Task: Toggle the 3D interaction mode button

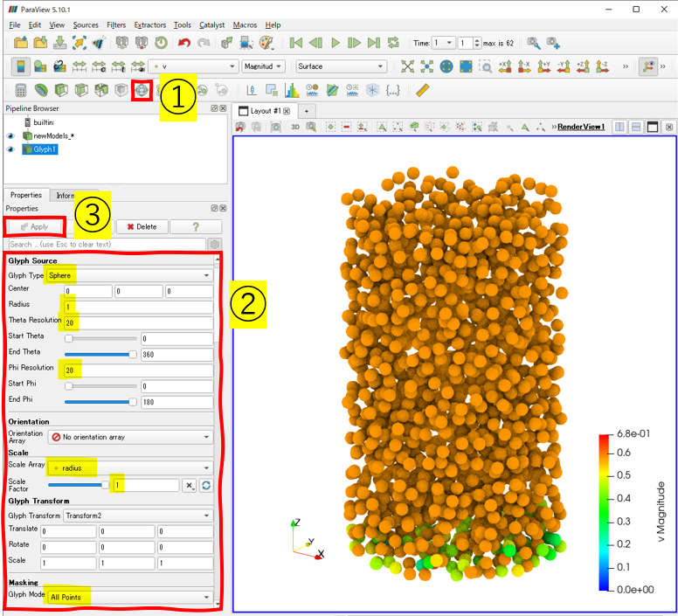Action: pyautogui.click(x=295, y=127)
